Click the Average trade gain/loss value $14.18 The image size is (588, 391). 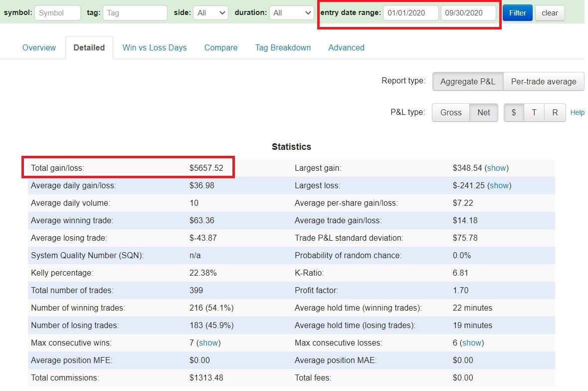pos(465,221)
